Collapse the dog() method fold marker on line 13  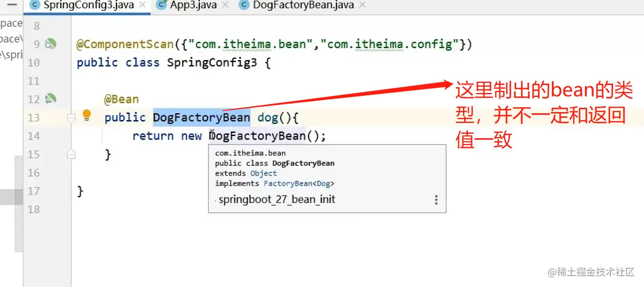71,118
